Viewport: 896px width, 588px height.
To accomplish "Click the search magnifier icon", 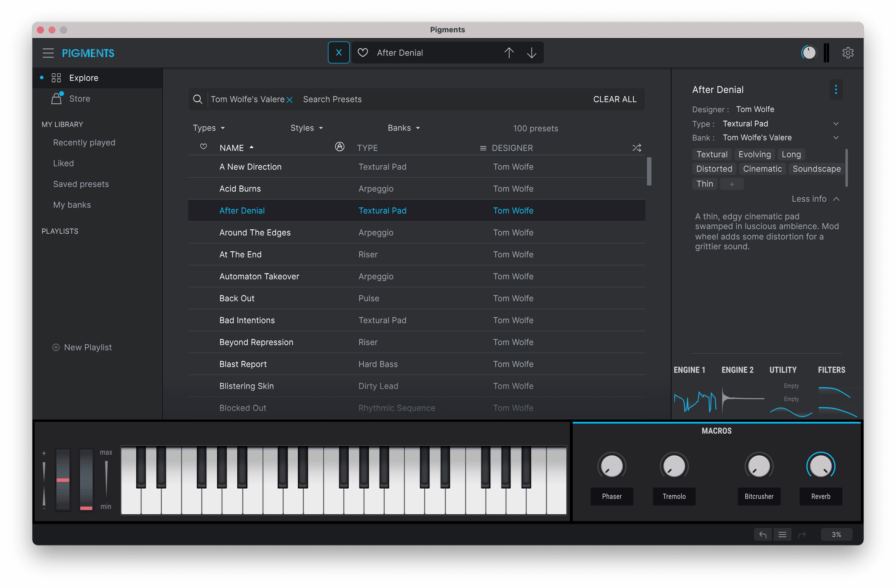I will 198,99.
